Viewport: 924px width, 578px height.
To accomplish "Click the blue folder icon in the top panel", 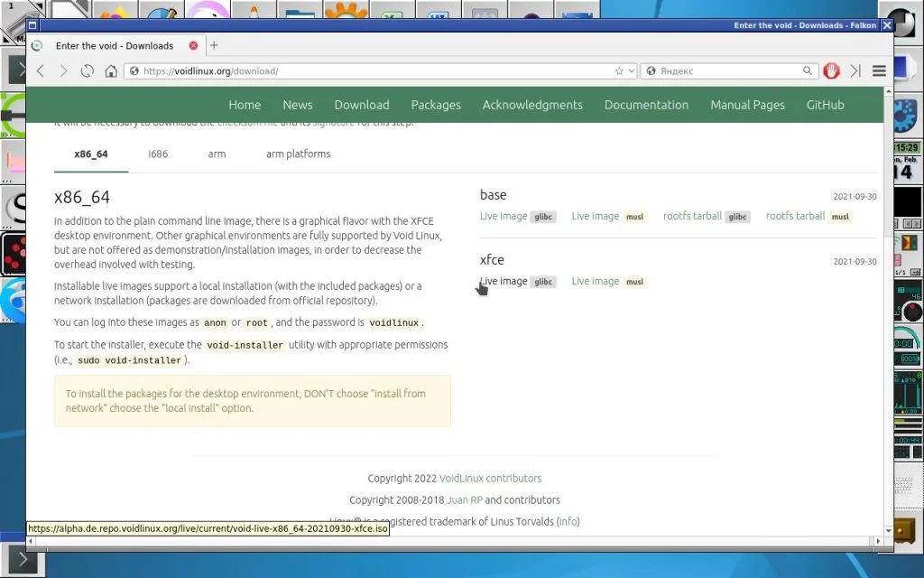I will 299,11.
